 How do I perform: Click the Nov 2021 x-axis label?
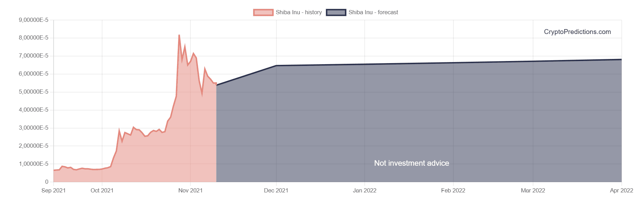(x=190, y=191)
